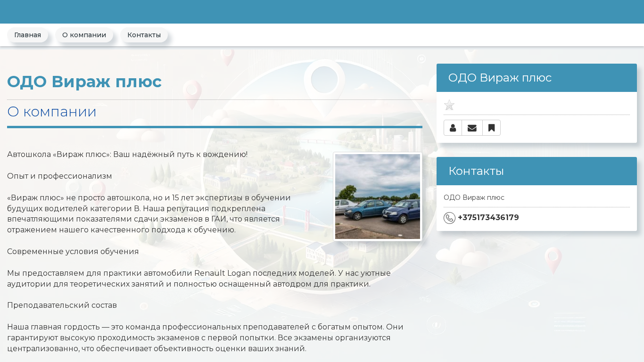This screenshot has width=644, height=362.
Task: Click the user profile icon button
Action: click(x=453, y=128)
